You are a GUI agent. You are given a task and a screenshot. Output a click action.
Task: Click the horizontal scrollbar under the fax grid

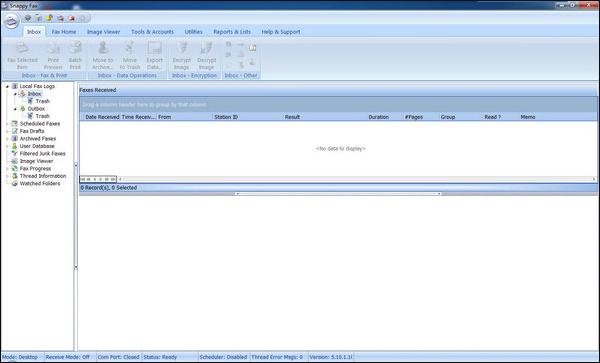coord(357,179)
